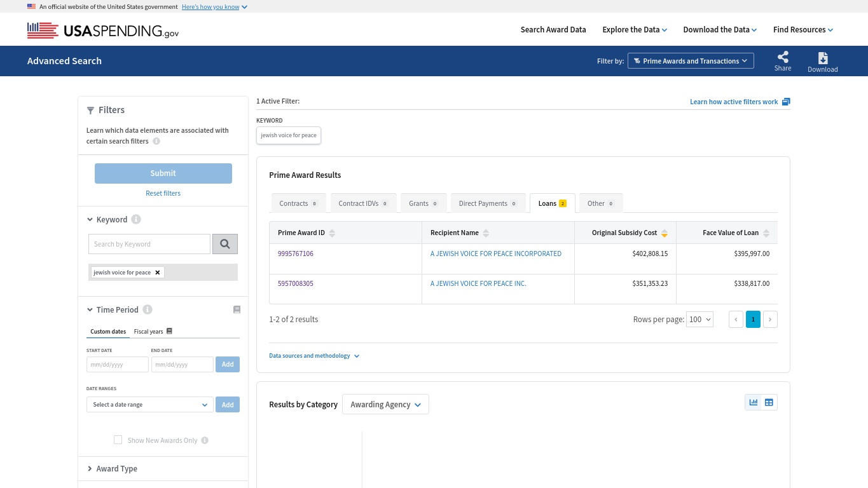868x488 pixels.
Task: Click the Filters funnel icon
Action: 90,111
